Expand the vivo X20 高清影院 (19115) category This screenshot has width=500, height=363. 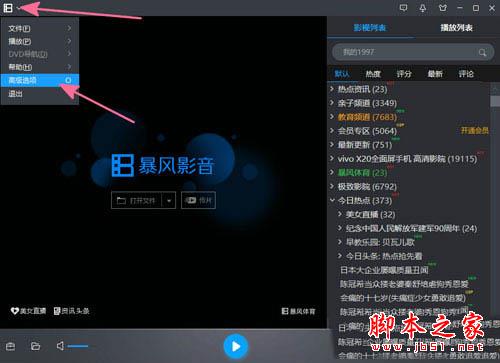click(332, 158)
